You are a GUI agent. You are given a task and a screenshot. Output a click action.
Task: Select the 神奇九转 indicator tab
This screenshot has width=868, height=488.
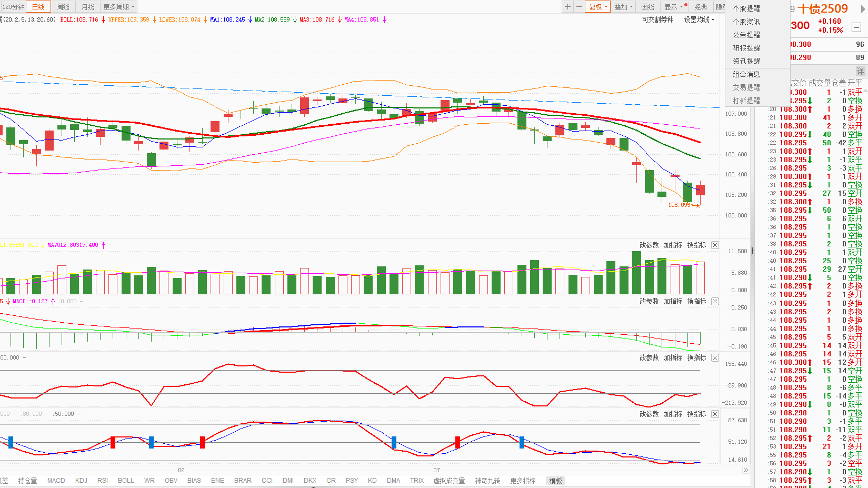click(x=487, y=481)
